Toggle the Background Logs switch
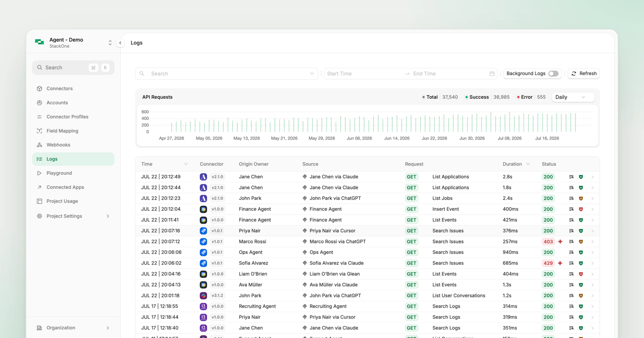 553,74
